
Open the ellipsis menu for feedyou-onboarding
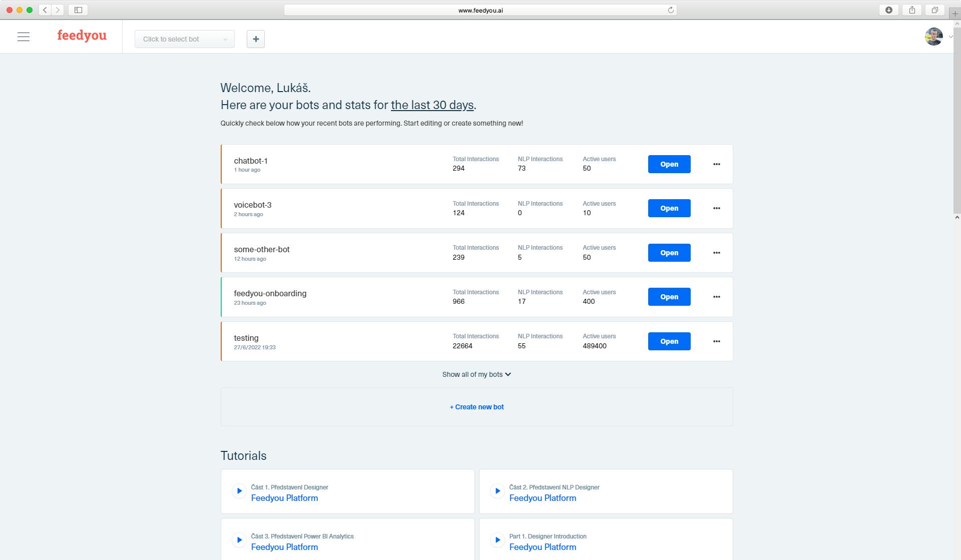coord(717,297)
